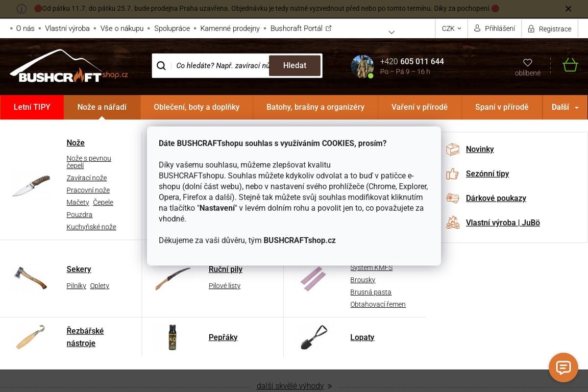Click the Hledat search button
This screenshot has width=588, height=392.
pyautogui.click(x=295, y=66)
